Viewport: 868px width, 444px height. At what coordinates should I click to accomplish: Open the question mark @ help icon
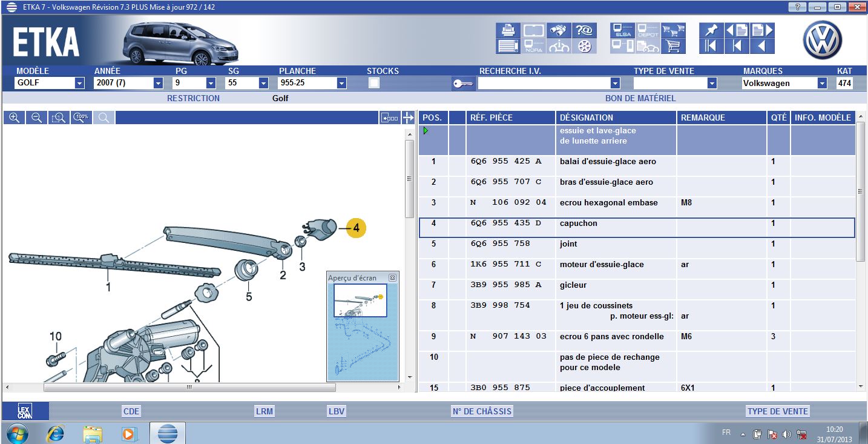click(x=584, y=30)
